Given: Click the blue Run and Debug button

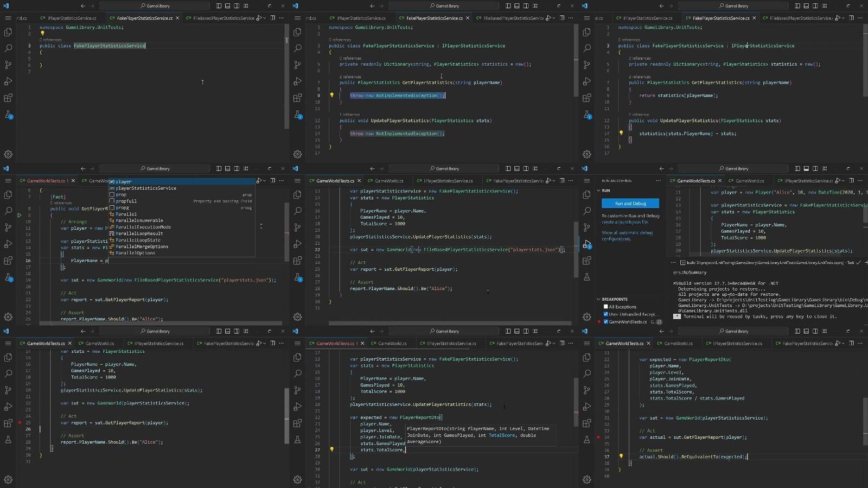Looking at the screenshot, I should click(x=630, y=204).
